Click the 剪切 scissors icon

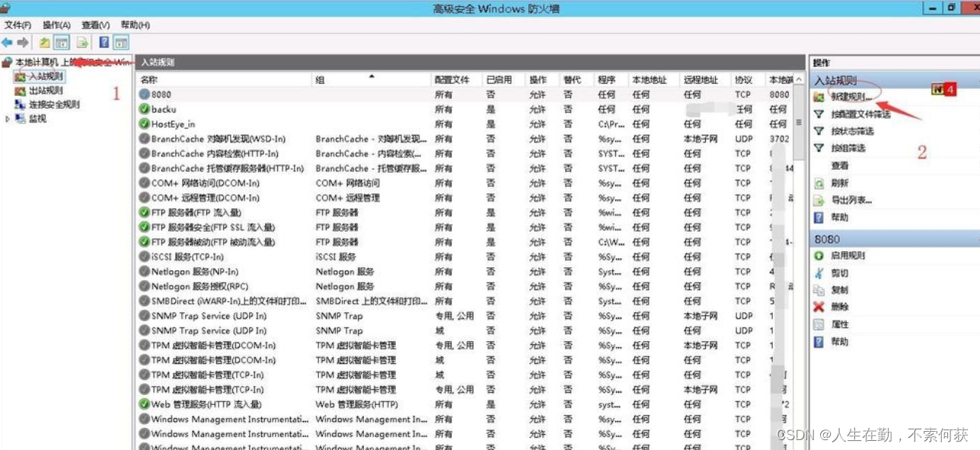[x=819, y=273]
